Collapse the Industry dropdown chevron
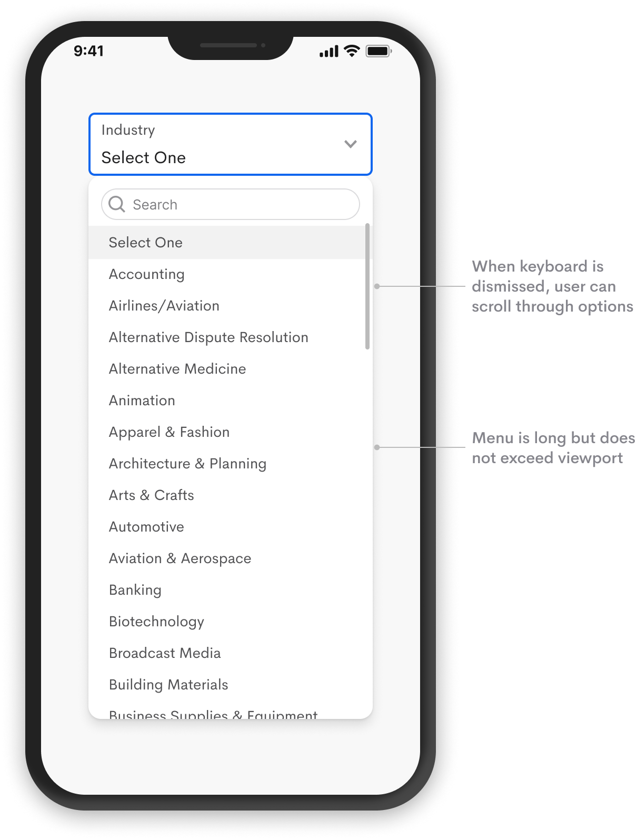 pos(350,144)
